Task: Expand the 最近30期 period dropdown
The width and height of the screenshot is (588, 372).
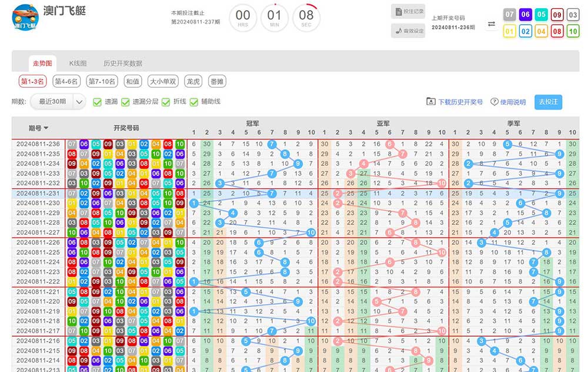Action: point(58,102)
